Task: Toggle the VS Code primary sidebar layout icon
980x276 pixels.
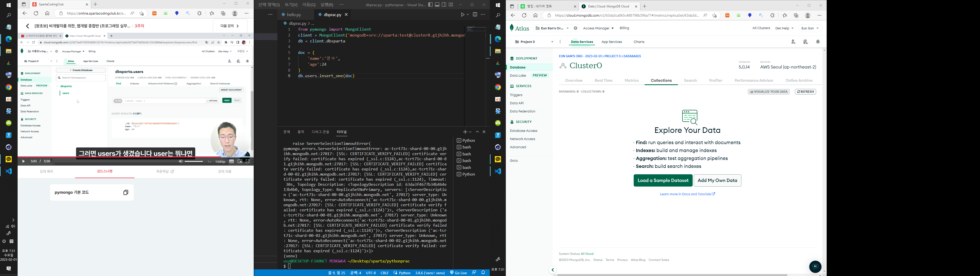Action: (x=430, y=5)
